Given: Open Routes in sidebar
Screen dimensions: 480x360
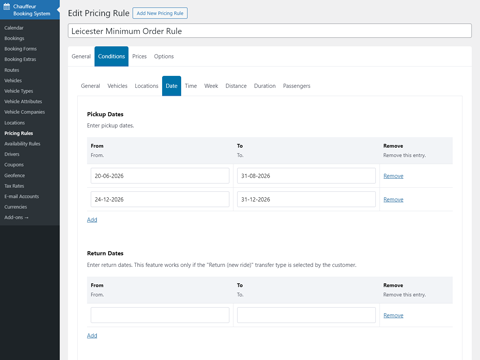Looking at the screenshot, I should tap(12, 70).
